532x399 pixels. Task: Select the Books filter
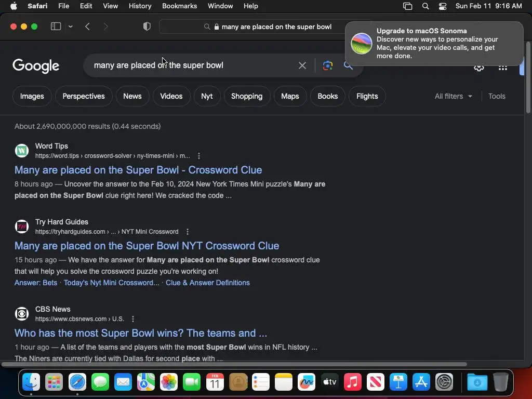point(328,96)
